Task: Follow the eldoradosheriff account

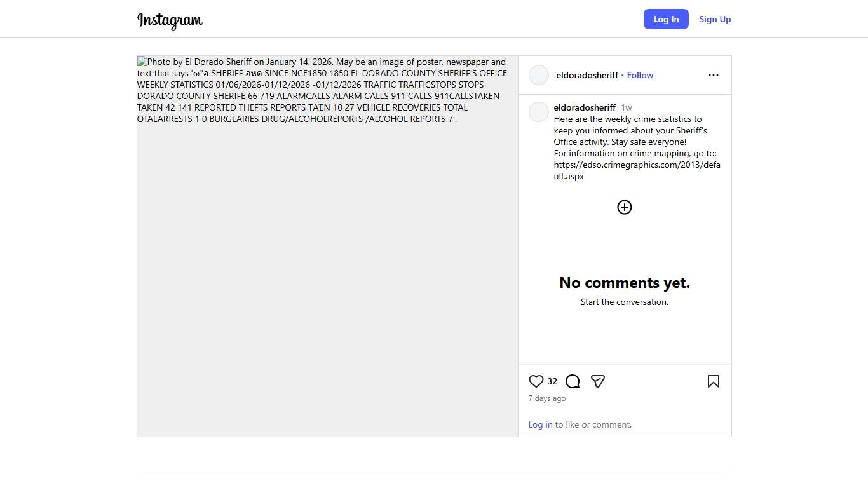Action: (640, 75)
